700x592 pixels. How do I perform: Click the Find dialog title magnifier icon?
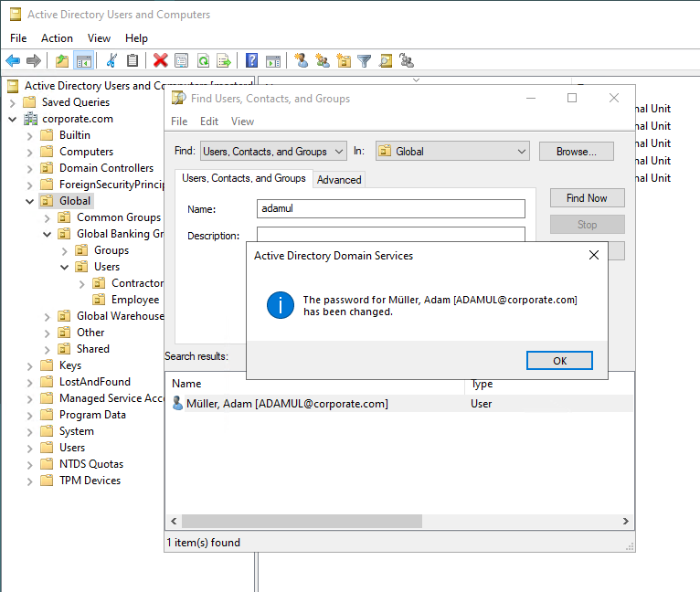click(178, 98)
